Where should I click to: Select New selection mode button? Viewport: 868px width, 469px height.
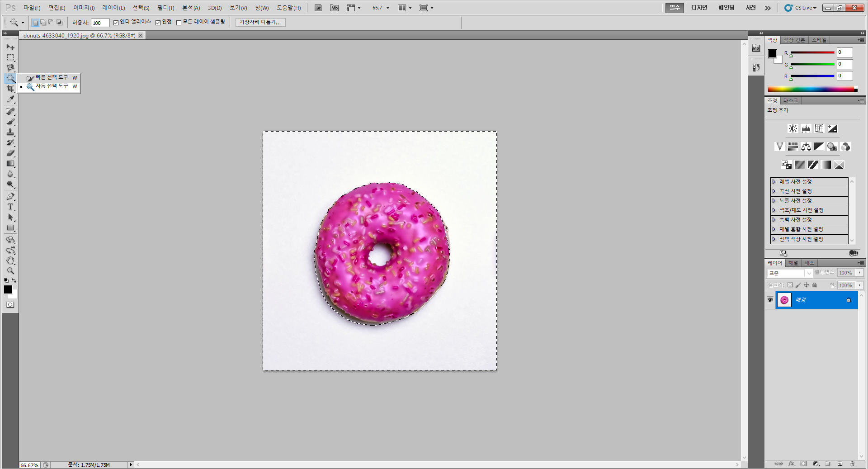tap(35, 22)
